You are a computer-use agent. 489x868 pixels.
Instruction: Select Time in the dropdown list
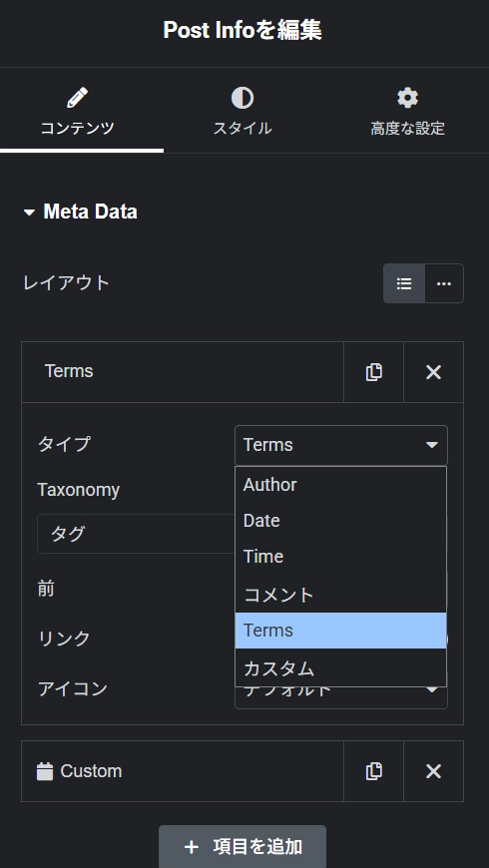tap(340, 557)
